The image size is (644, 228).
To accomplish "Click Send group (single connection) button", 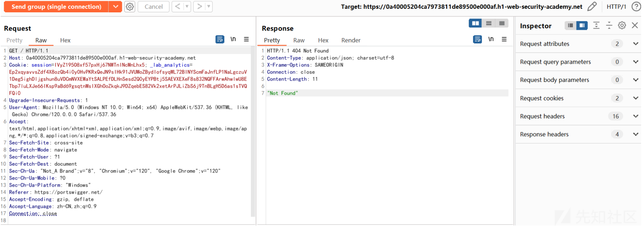I will point(56,7).
